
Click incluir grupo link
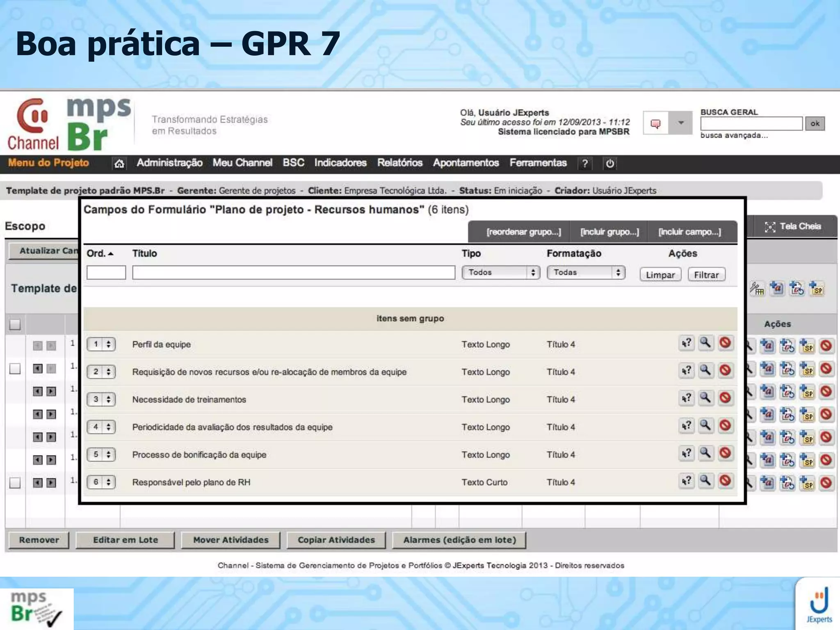(609, 232)
